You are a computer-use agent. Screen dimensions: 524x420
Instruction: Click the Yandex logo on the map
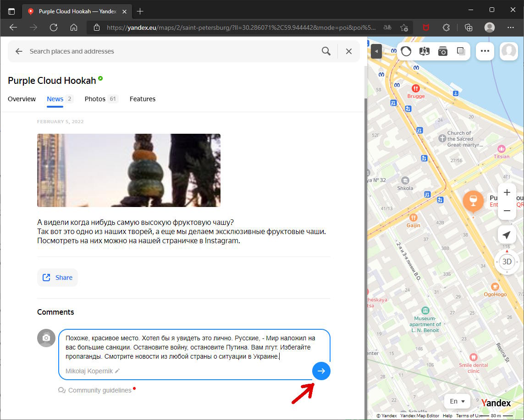point(496,404)
